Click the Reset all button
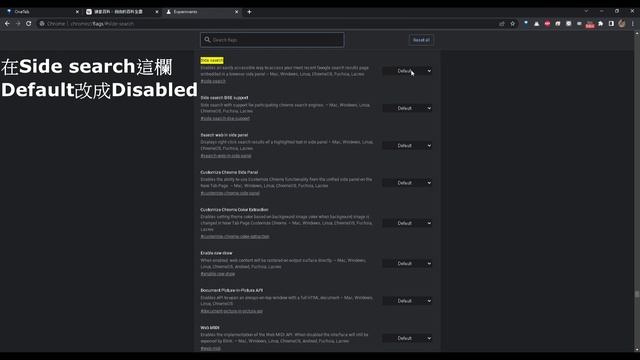This screenshot has height=360, width=640. tap(421, 40)
